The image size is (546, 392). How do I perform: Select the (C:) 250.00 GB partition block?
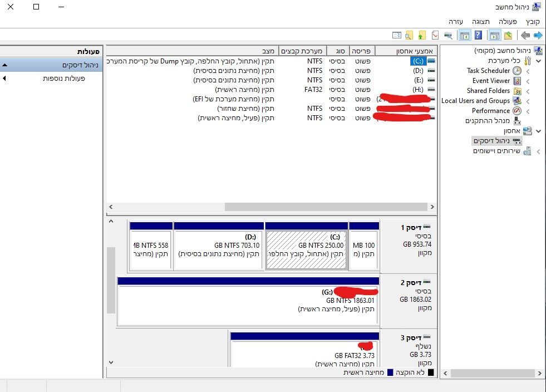point(307,246)
